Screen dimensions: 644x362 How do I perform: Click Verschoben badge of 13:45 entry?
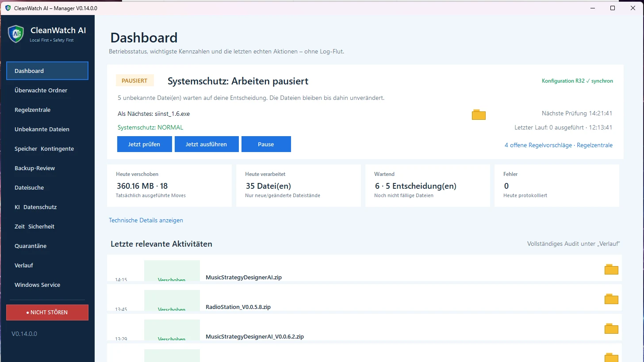click(x=172, y=301)
